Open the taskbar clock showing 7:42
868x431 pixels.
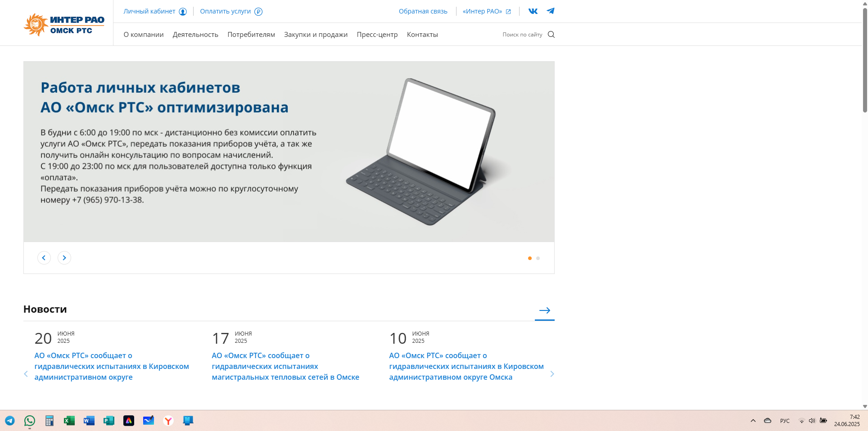[x=847, y=421]
